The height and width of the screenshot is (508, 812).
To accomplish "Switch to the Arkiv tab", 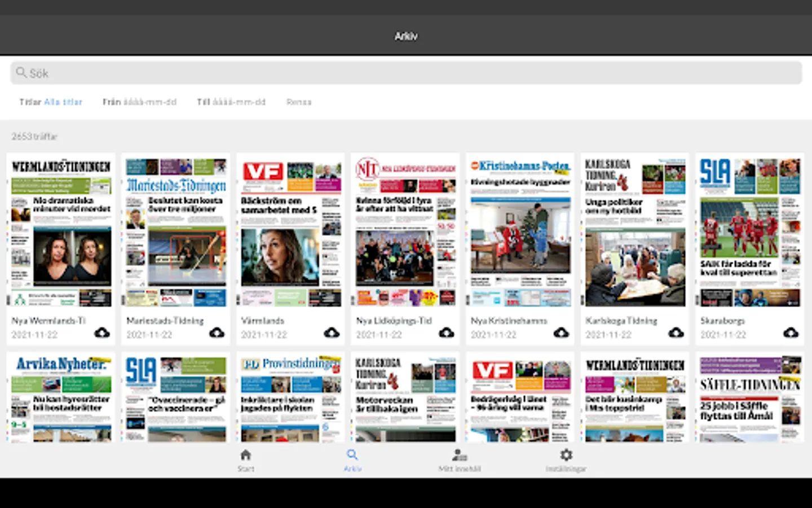I will (x=352, y=460).
